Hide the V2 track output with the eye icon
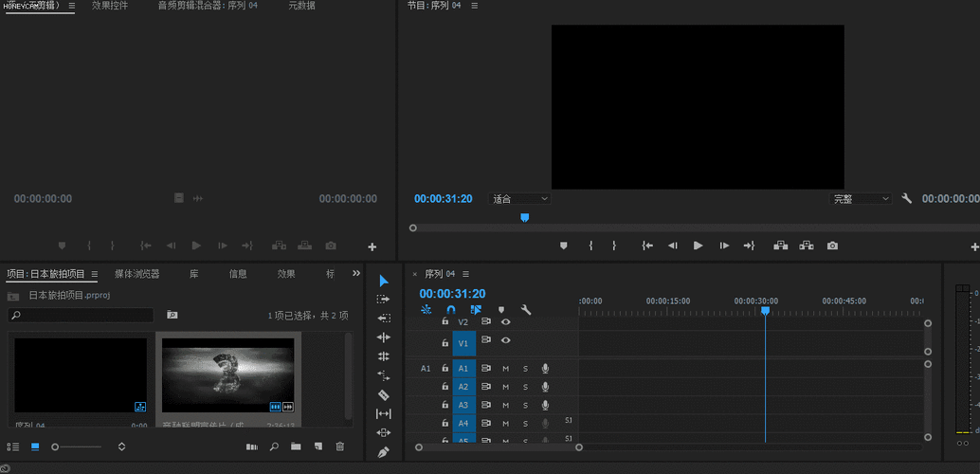The width and height of the screenshot is (980, 474). pos(505,322)
